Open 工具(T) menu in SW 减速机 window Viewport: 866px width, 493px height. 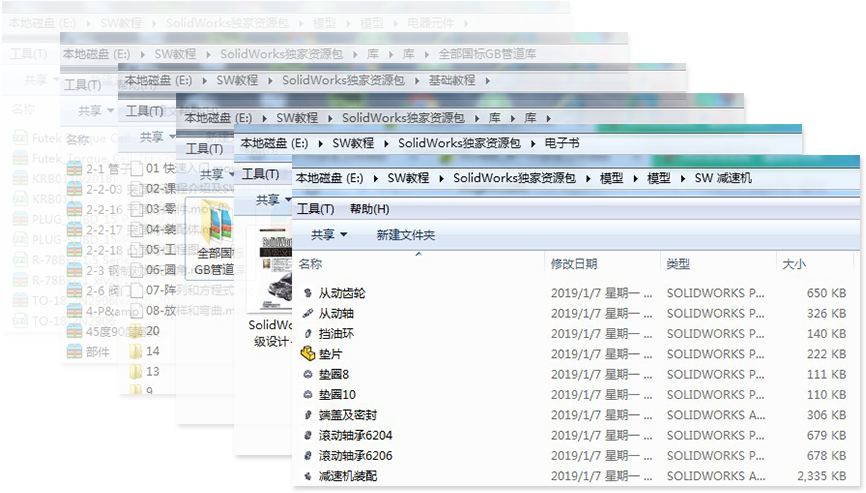click(315, 209)
